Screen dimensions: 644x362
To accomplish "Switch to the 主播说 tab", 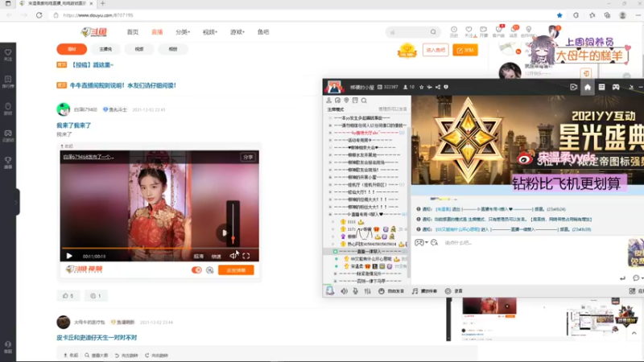I will pos(105,49).
